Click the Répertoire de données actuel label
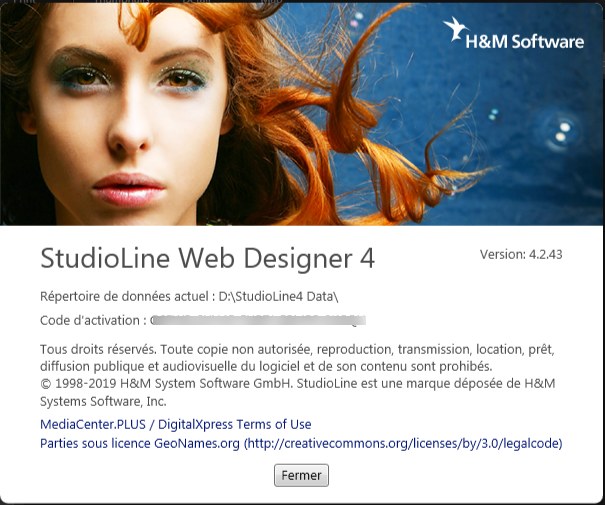Screen dimensions: 605x505 point(124,296)
